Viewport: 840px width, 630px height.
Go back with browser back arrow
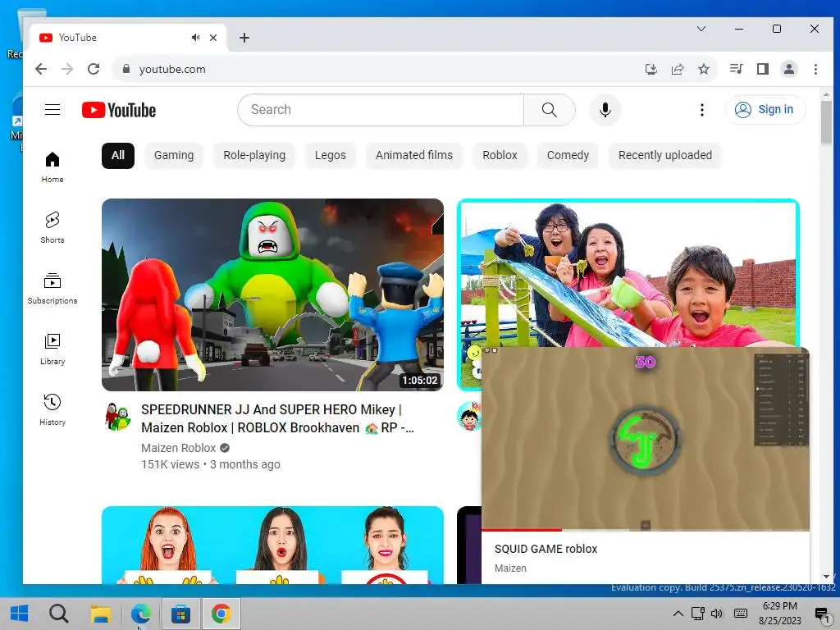coord(41,69)
